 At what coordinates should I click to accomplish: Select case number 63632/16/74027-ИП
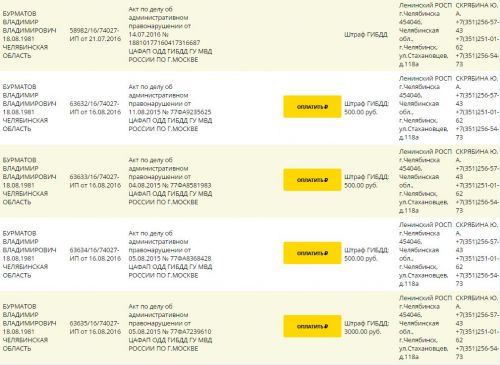[95, 108]
